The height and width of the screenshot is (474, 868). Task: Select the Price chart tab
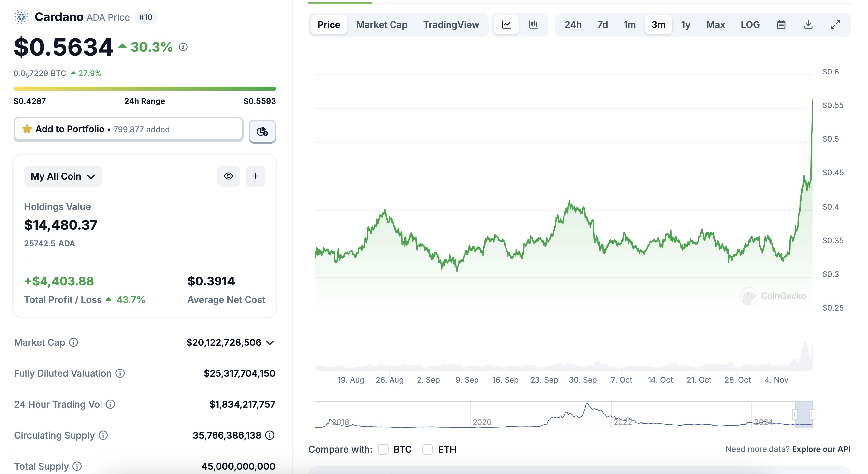click(329, 25)
